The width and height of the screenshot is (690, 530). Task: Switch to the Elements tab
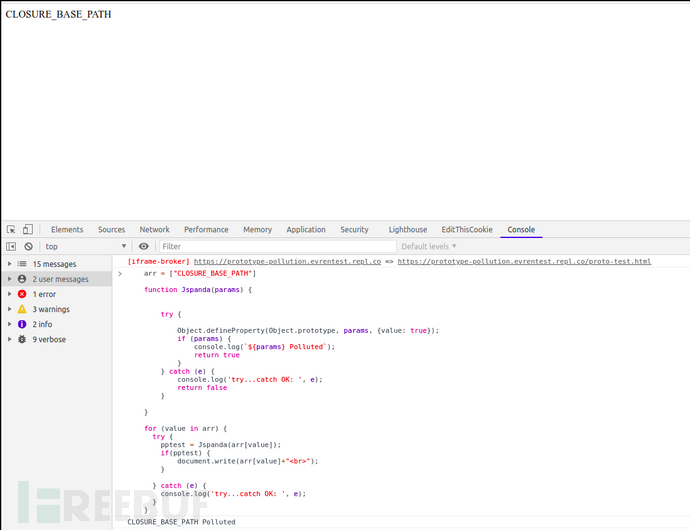[67, 229]
